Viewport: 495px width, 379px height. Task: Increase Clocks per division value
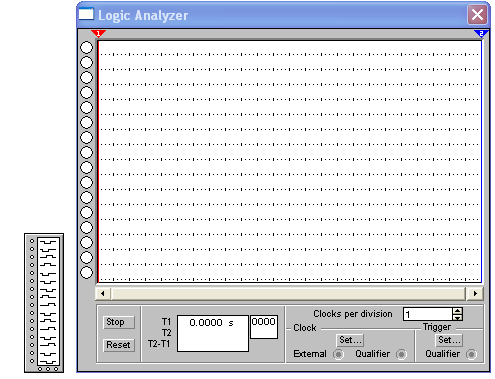[x=458, y=311]
